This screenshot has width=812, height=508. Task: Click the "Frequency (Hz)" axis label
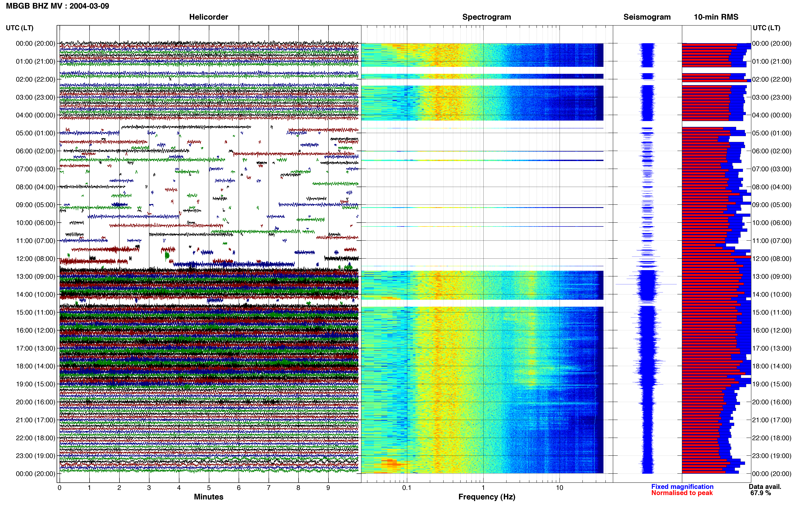point(487,497)
